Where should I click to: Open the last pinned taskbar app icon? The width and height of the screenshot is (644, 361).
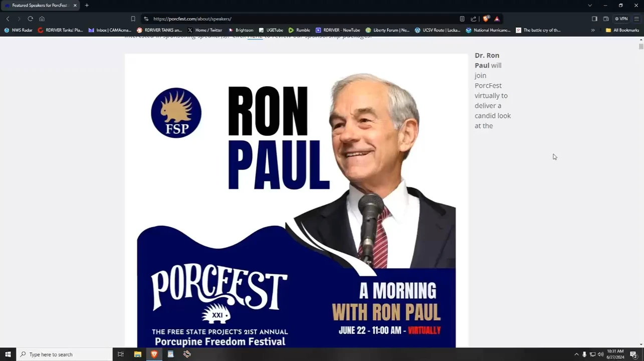tap(187, 354)
